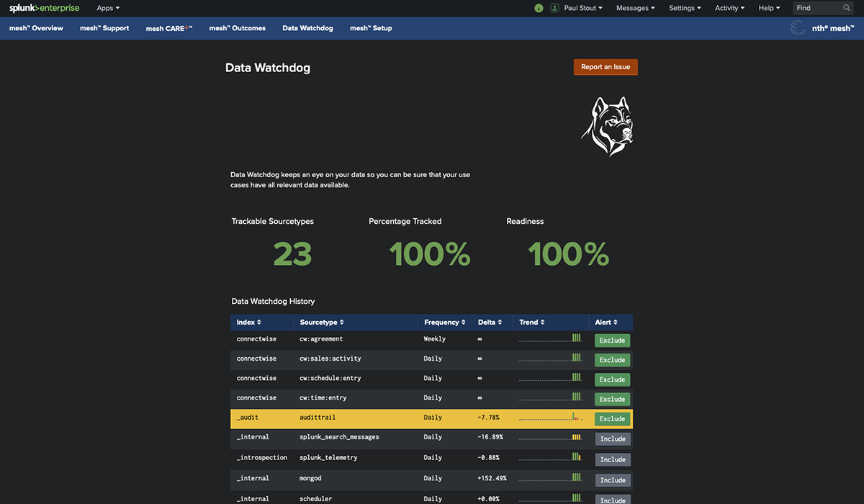The width and height of the screenshot is (864, 504).
Task: Select the Data Watchdog tab
Action: pos(307,28)
